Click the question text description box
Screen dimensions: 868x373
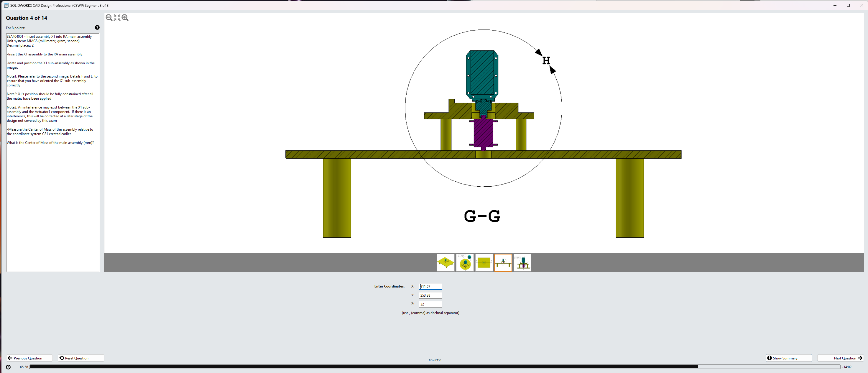click(52, 152)
